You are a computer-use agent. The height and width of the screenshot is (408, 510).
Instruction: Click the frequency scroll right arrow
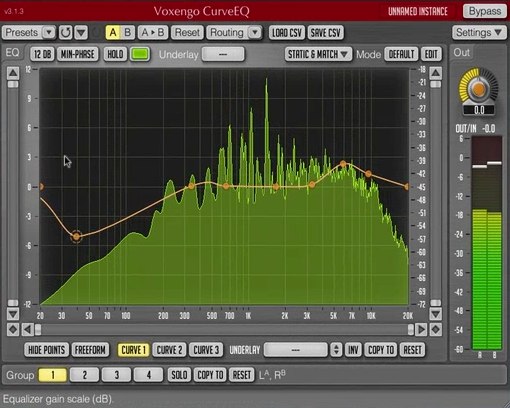pyautogui.click(x=421, y=330)
